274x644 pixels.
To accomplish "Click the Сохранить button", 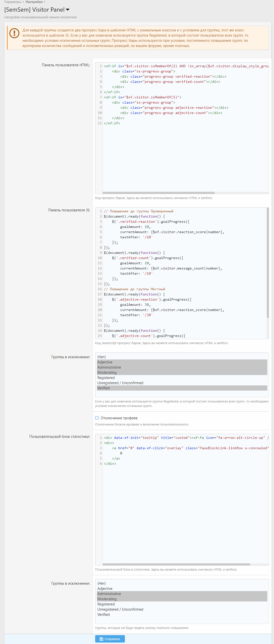I will pyautogui.click(x=110, y=639).
